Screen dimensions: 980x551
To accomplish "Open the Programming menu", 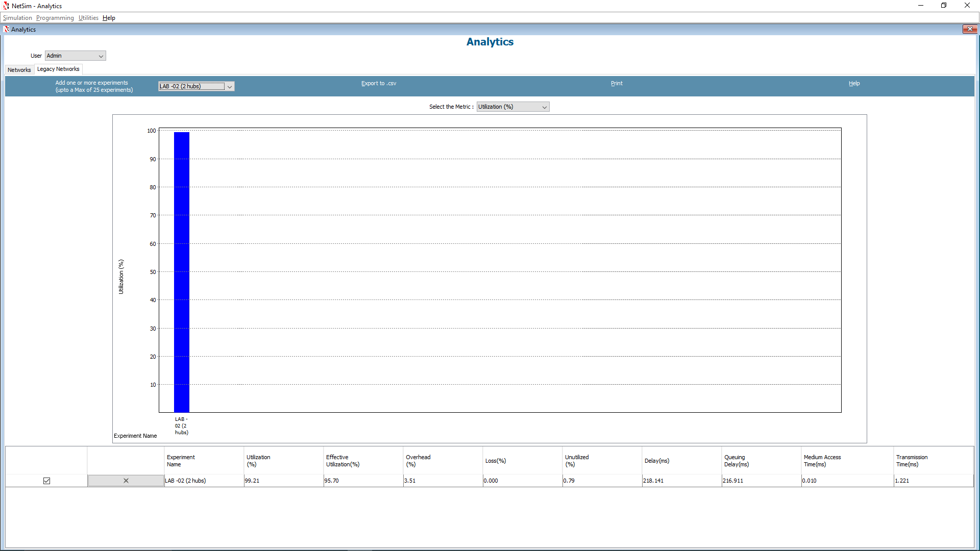I will click(55, 18).
